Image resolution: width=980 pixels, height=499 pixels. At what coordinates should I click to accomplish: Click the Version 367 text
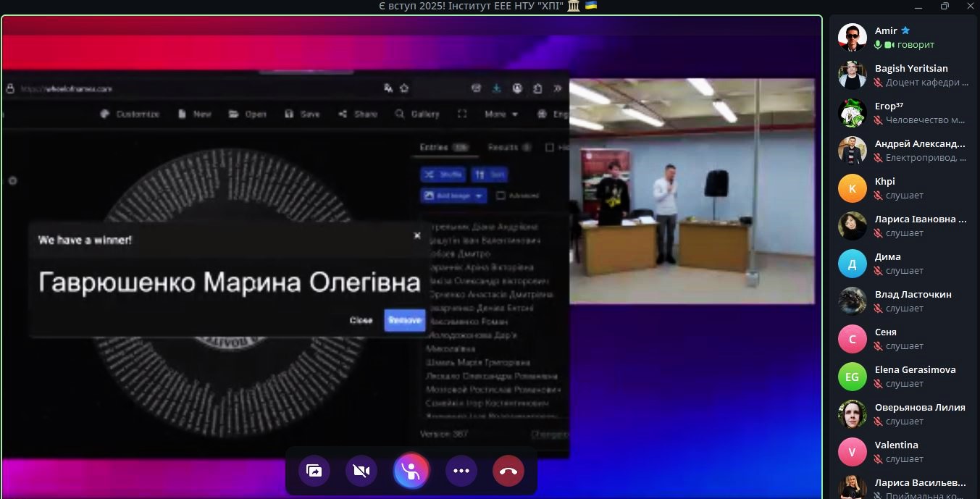tap(444, 435)
